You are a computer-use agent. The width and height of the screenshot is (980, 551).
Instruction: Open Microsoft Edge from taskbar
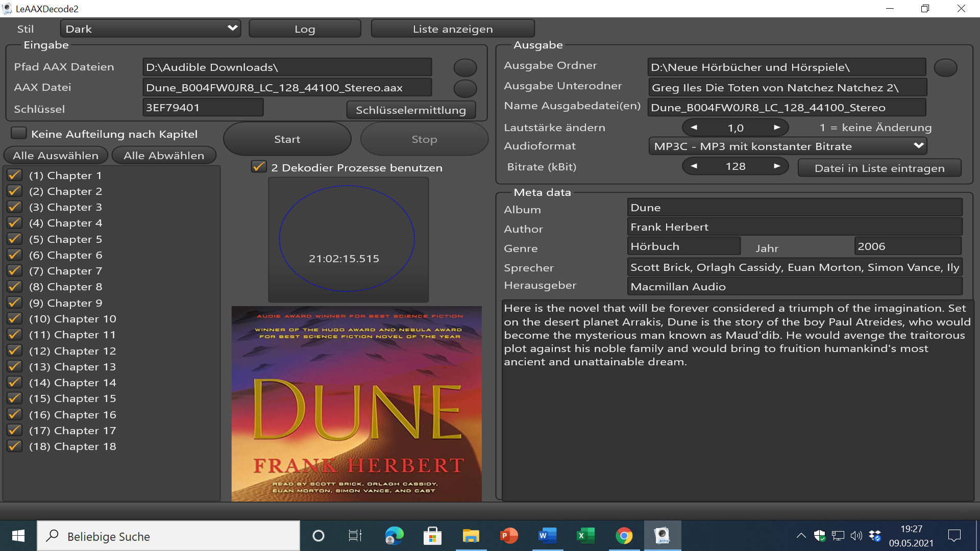point(394,536)
